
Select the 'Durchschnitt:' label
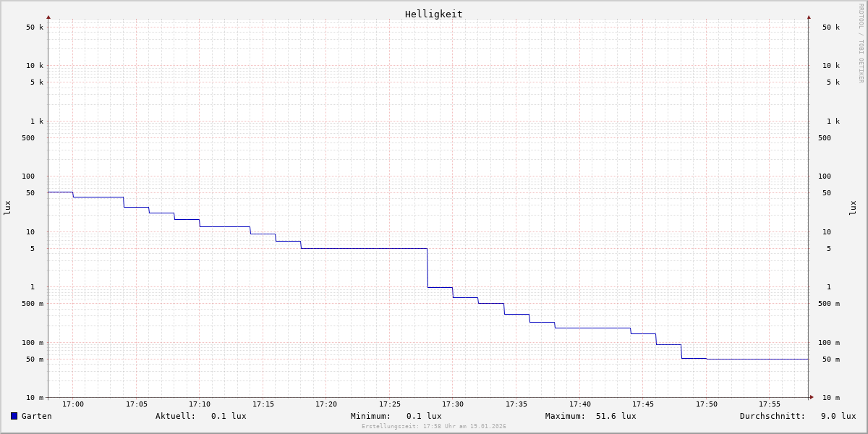point(773,416)
